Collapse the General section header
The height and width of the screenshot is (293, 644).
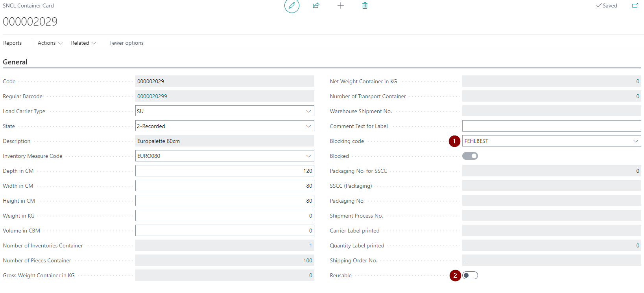15,62
